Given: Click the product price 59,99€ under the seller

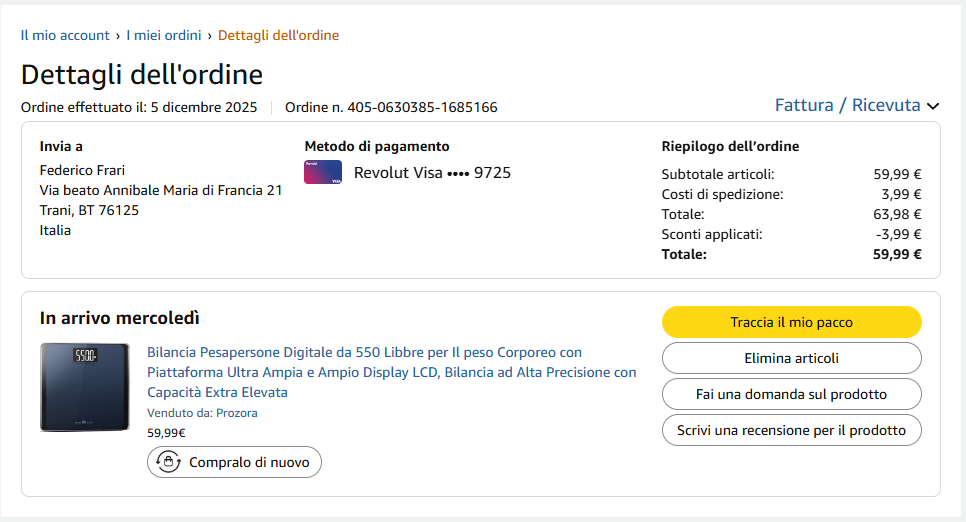Looking at the screenshot, I should 166,433.
